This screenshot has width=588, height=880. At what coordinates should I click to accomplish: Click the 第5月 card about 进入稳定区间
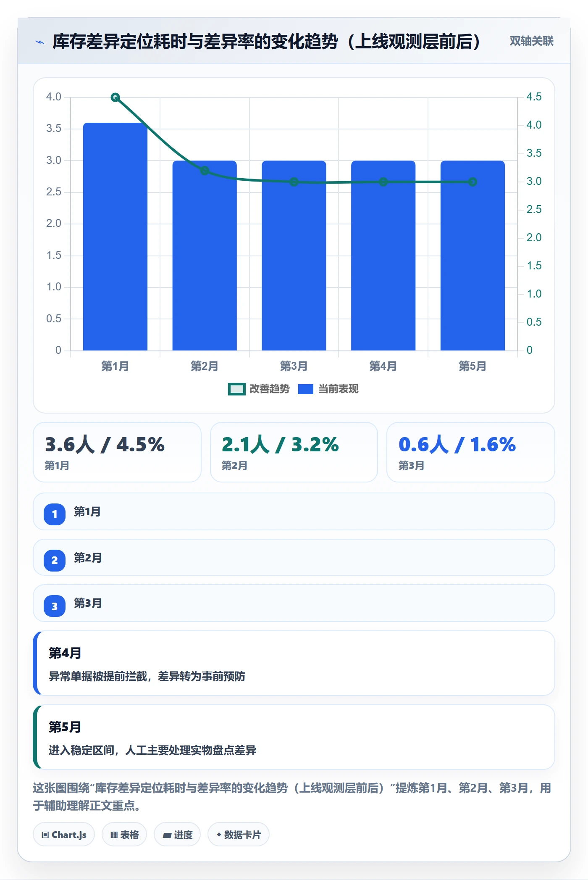(x=294, y=737)
